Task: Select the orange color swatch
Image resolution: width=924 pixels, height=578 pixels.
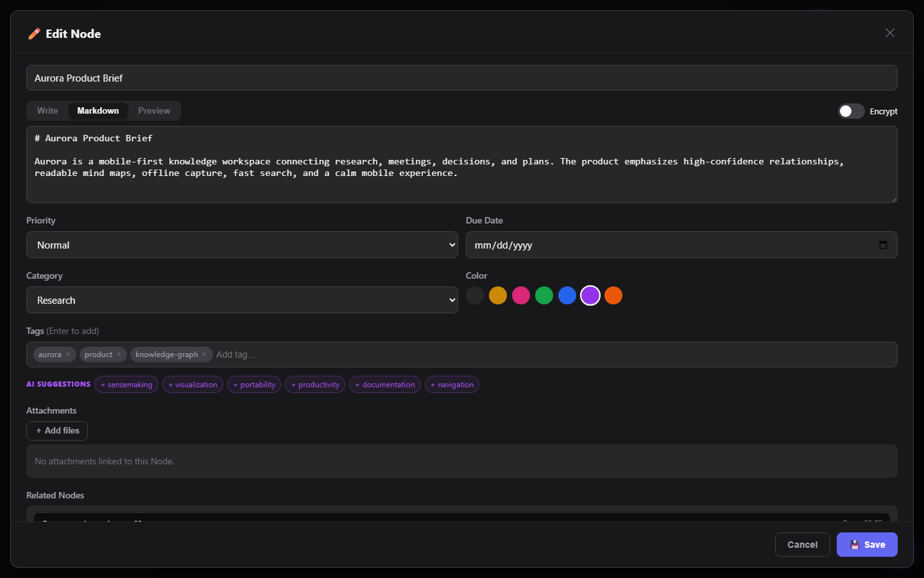Action: coord(613,295)
